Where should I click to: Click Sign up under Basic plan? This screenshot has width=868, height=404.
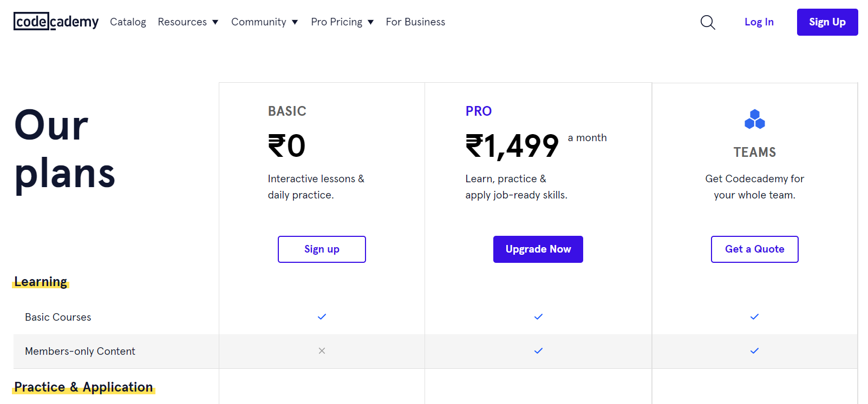point(322,249)
